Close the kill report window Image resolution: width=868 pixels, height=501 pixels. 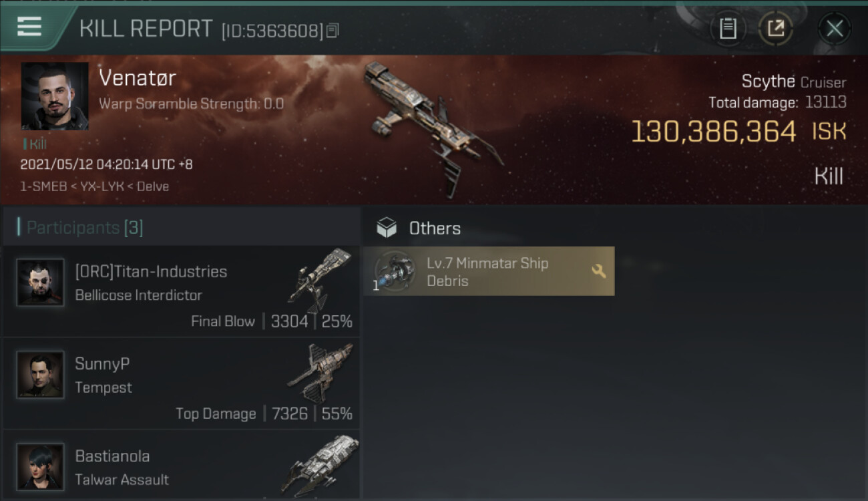coord(835,29)
